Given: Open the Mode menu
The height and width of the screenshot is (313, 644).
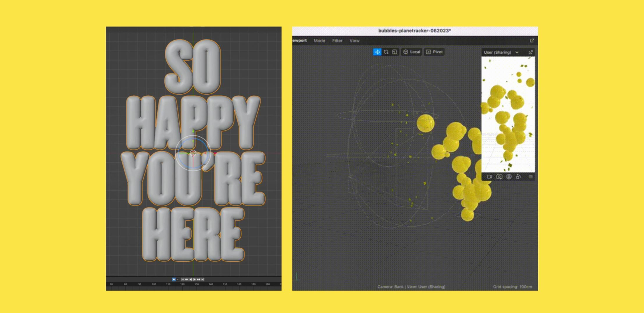Looking at the screenshot, I should pos(319,41).
